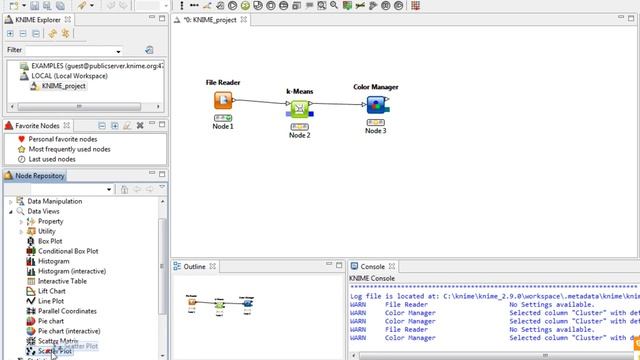Click the workflow thumbnail in Outline
The width and height of the screenshot is (640, 360).
click(220, 305)
